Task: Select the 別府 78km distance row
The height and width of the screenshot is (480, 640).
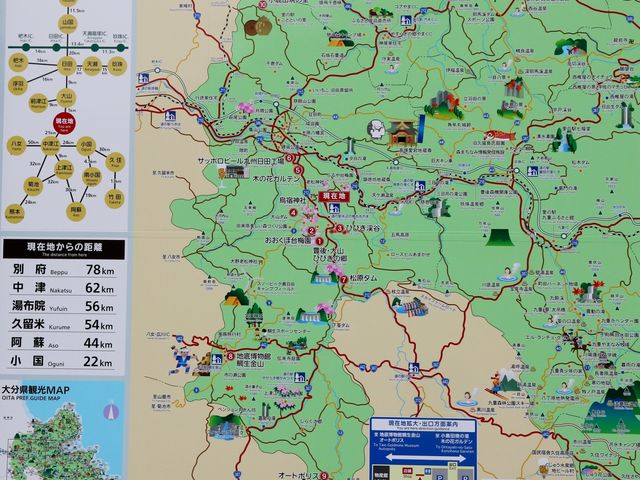Action: [x=65, y=270]
